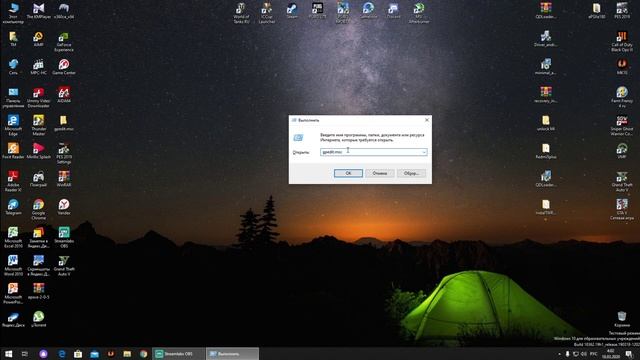Select the Ummy Video Downloader icon
Viewport: 640px width, 360px height.
pos(38,98)
